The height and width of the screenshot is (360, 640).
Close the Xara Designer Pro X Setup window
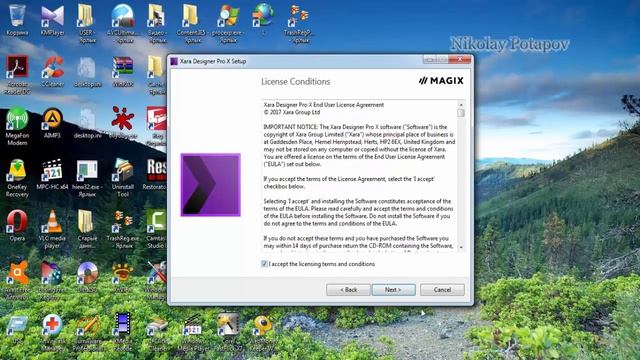(x=460, y=60)
